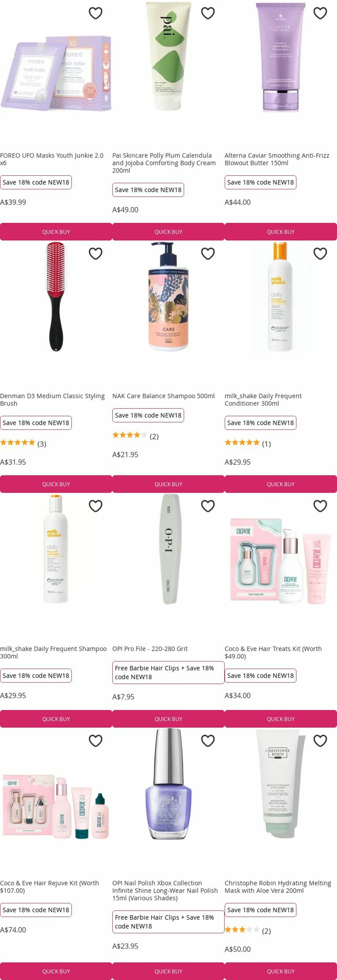Open milk_shake Daily Frequent Shampoo 300ml title

pos(53,652)
